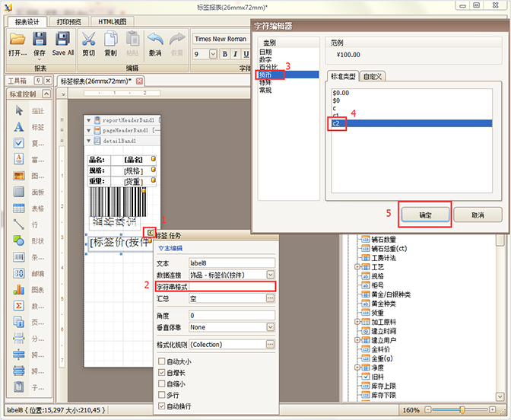Screen dimensions: 511x420
Task: Select the pointer tool in toolbox
Action: (x=19, y=111)
